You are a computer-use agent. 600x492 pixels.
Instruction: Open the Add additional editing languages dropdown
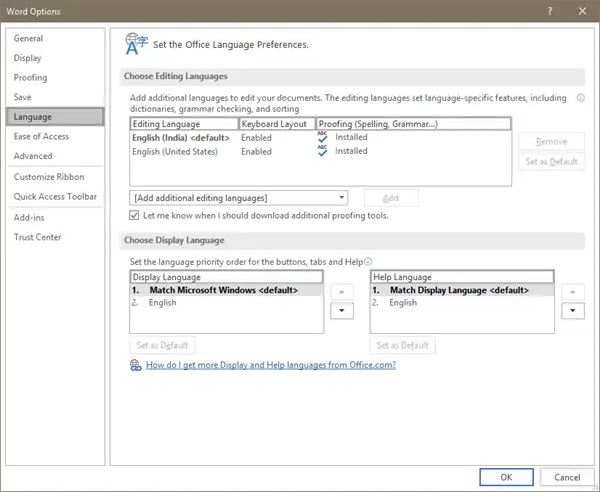point(238,198)
